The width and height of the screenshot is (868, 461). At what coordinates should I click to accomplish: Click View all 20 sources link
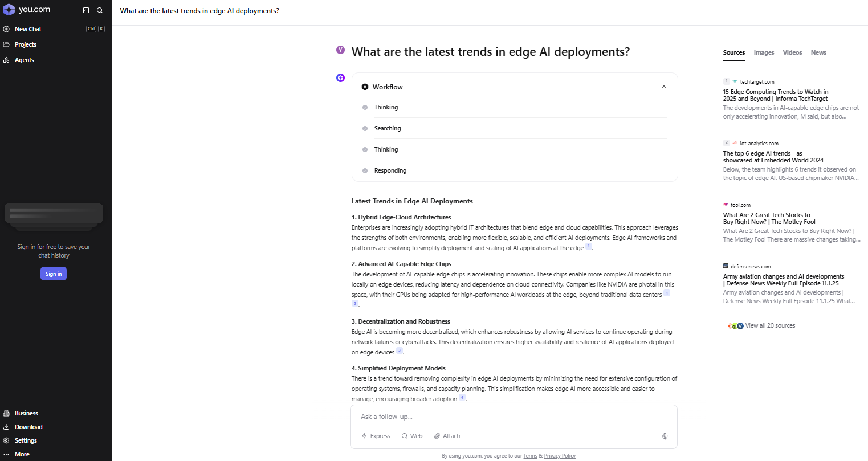[770, 326]
